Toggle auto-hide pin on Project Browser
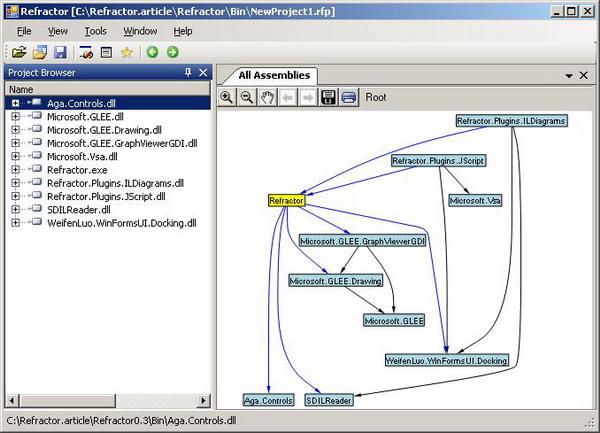600x433 pixels. 187,73
